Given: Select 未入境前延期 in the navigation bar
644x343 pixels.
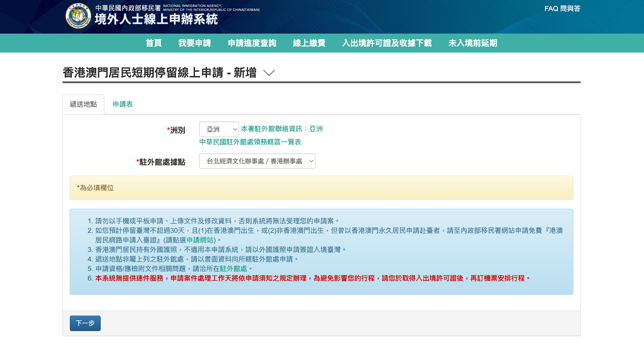Looking at the screenshot, I should (x=473, y=43).
